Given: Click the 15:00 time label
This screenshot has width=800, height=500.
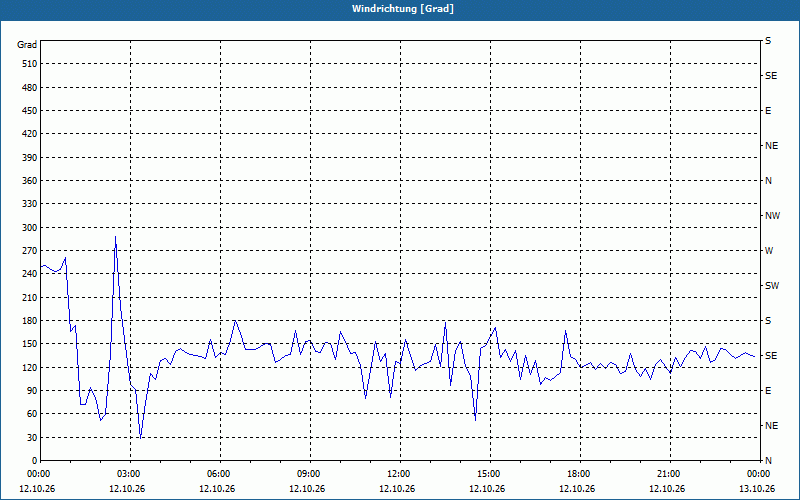Looking at the screenshot, I should pyautogui.click(x=490, y=473).
